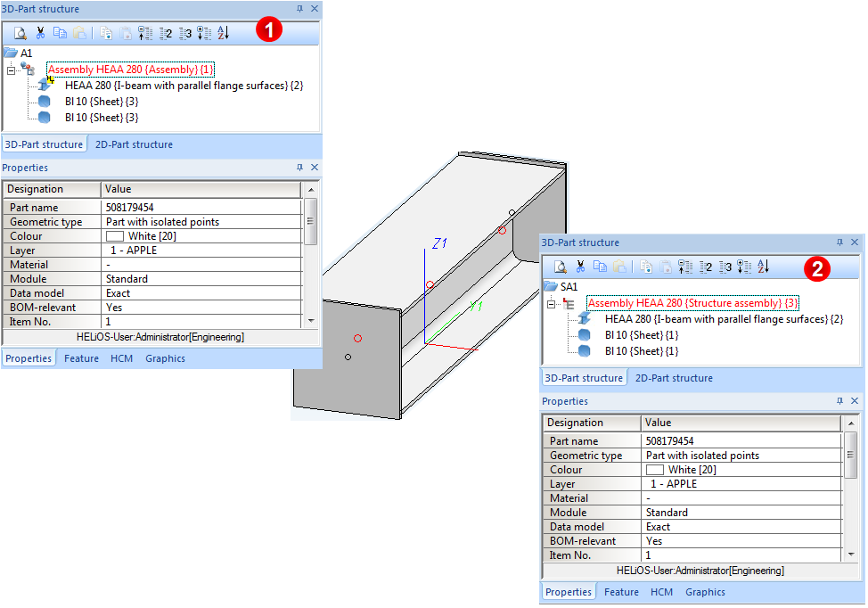Image resolution: width=868 pixels, height=608 pixels.
Task: Sort A-Z icon in A1 panel toolbar
Action: click(x=223, y=33)
